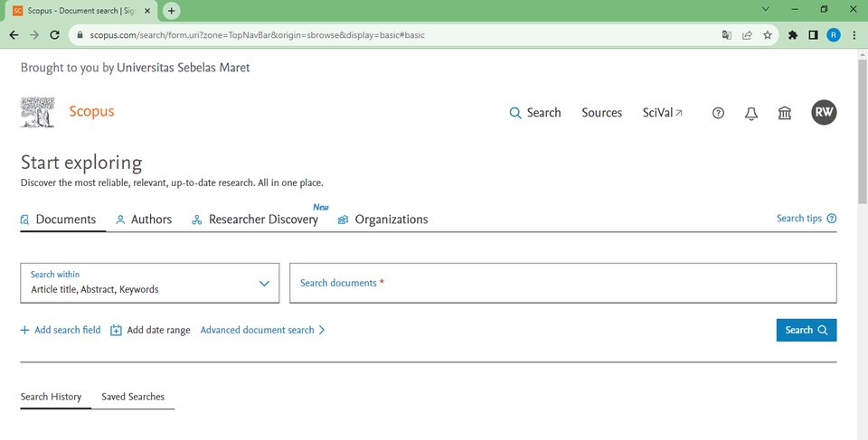The height and width of the screenshot is (440, 868).
Task: Select the Scopus Document search tab
Action: click(81, 11)
